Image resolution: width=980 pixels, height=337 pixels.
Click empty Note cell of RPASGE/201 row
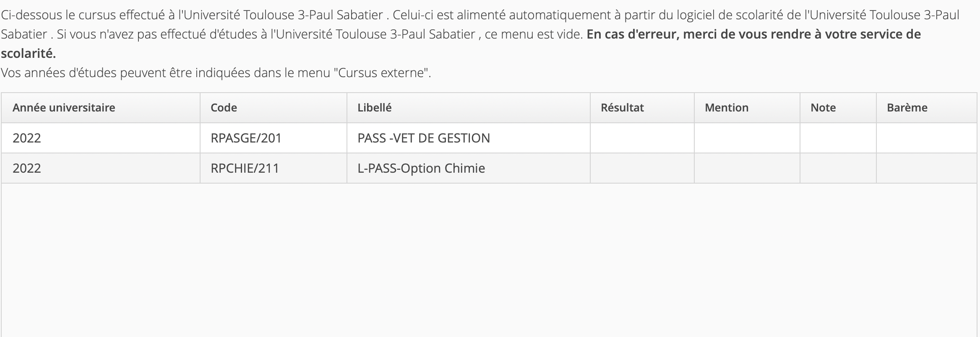pyautogui.click(x=838, y=138)
